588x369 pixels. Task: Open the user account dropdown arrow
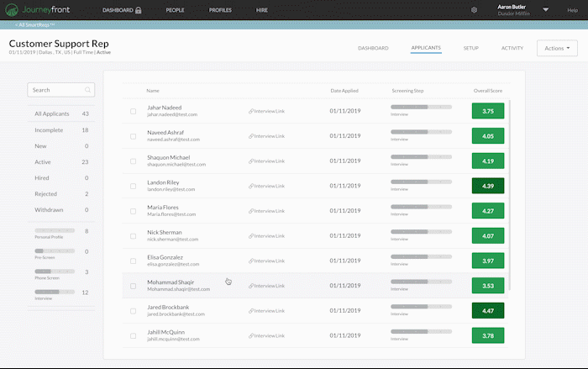[546, 10]
